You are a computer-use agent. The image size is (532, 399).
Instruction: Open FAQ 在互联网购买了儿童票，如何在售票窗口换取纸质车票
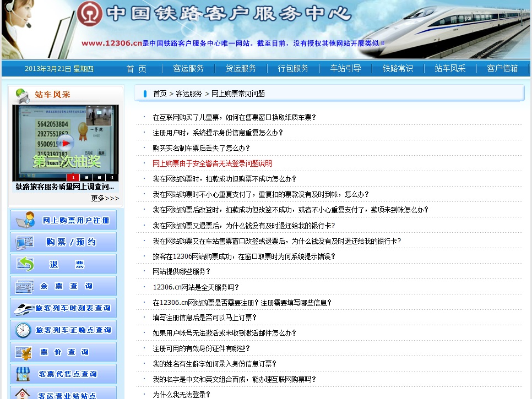(234, 117)
